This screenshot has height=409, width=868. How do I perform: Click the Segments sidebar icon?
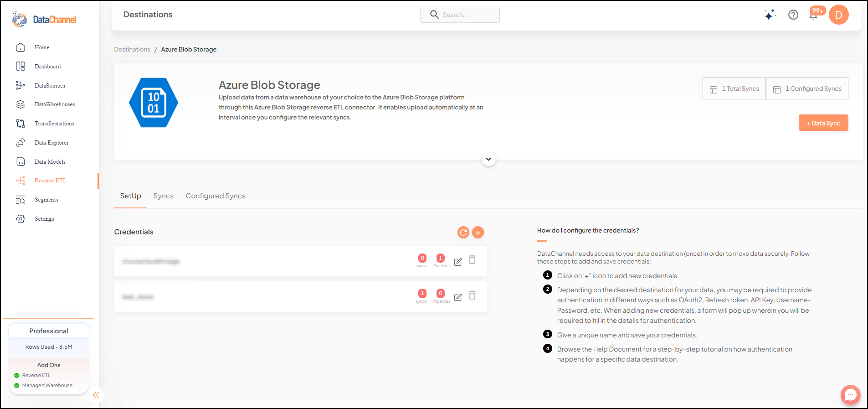pos(21,200)
